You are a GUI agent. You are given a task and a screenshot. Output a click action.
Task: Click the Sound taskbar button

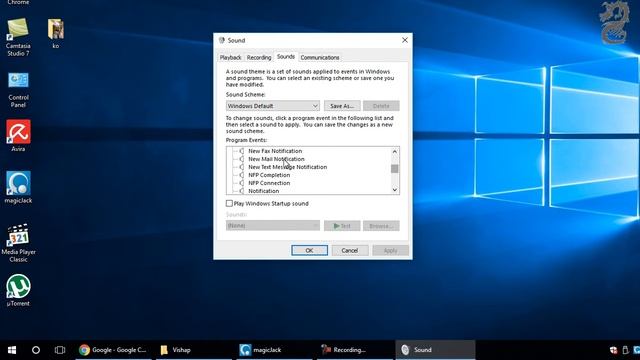pos(435,350)
